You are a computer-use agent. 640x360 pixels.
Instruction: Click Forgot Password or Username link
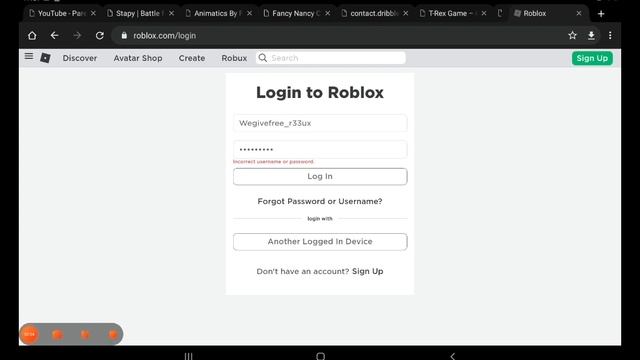pos(320,201)
